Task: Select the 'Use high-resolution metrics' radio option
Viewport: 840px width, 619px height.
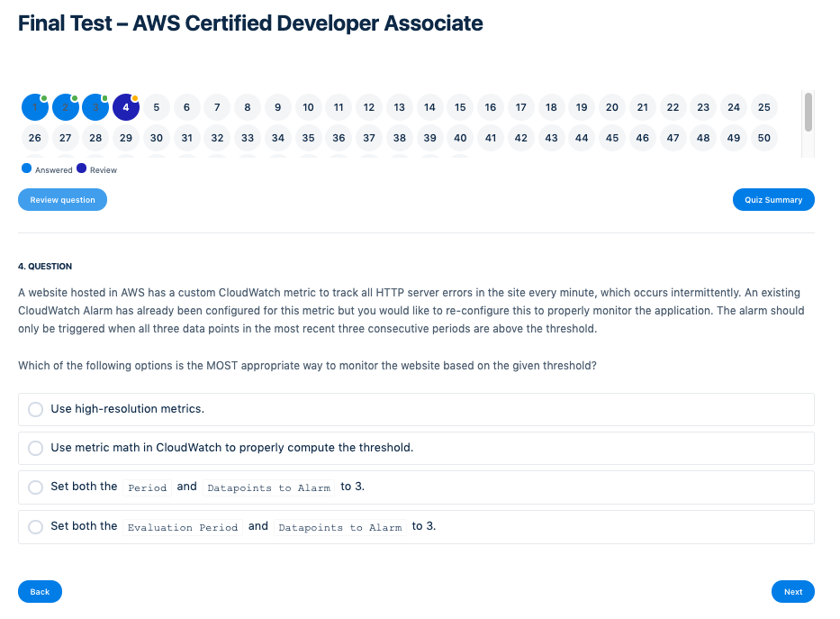Action: (36, 409)
